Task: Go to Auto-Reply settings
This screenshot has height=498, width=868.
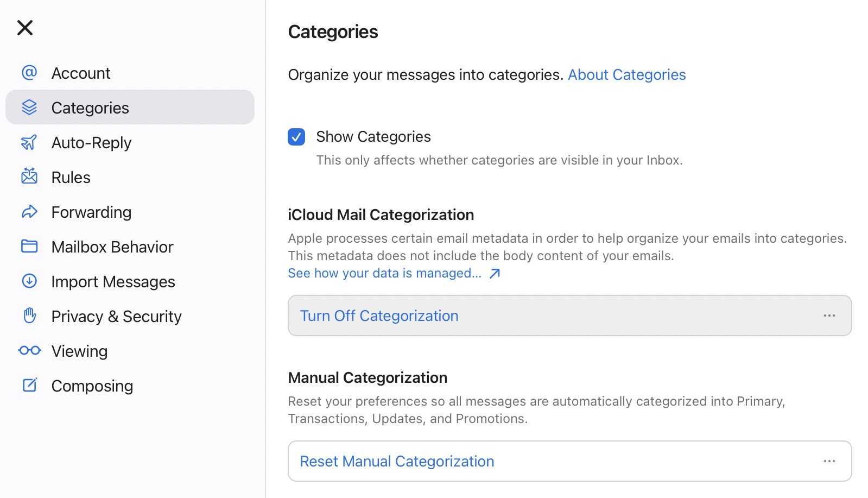Action: [130, 143]
